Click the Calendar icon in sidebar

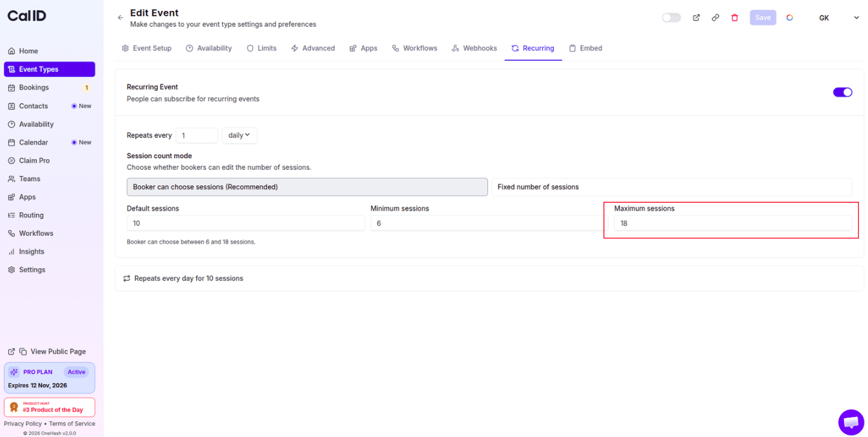(12, 142)
